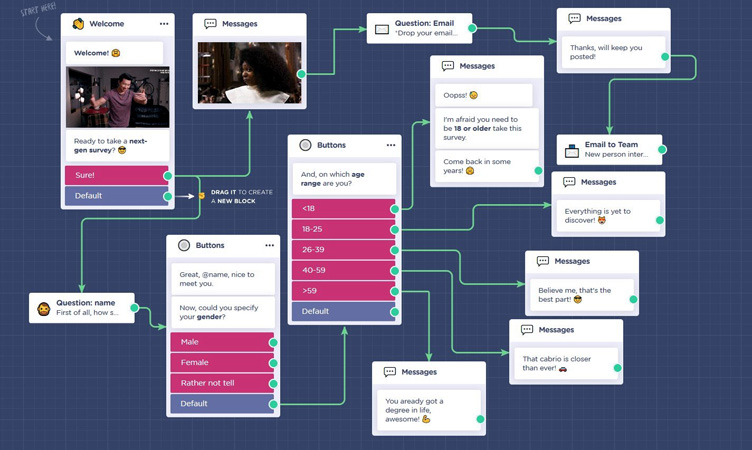The width and height of the screenshot is (752, 450).
Task: Open the gender Buttons block options menu
Action: [x=269, y=246]
